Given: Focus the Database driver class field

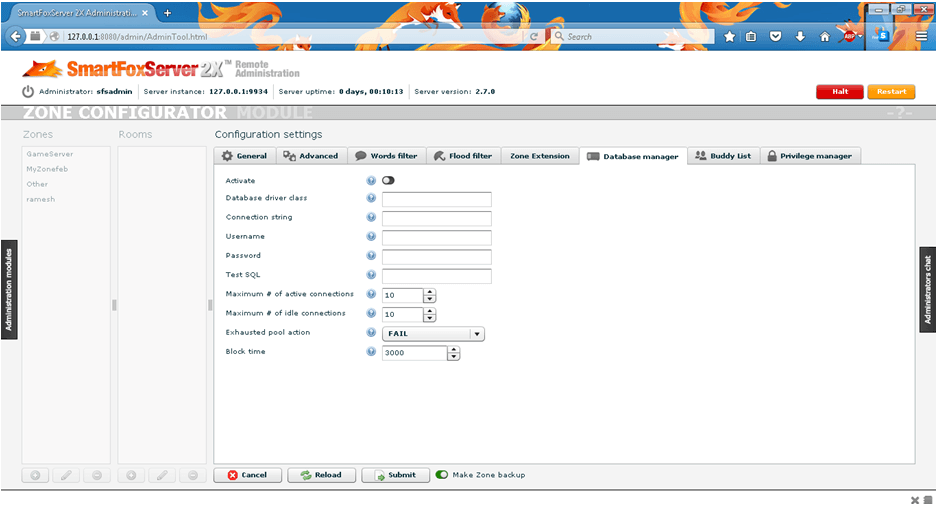Looking at the screenshot, I should pyautogui.click(x=437, y=199).
